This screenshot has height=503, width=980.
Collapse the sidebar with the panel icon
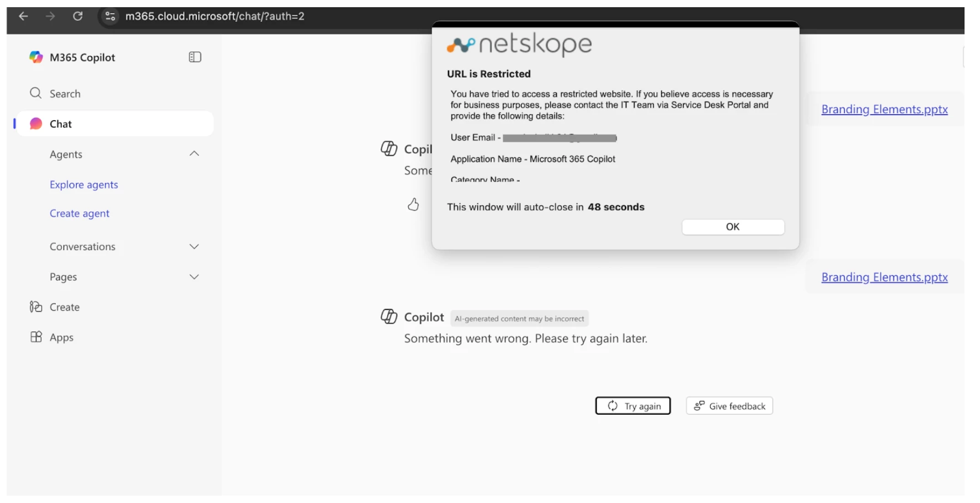click(x=195, y=57)
